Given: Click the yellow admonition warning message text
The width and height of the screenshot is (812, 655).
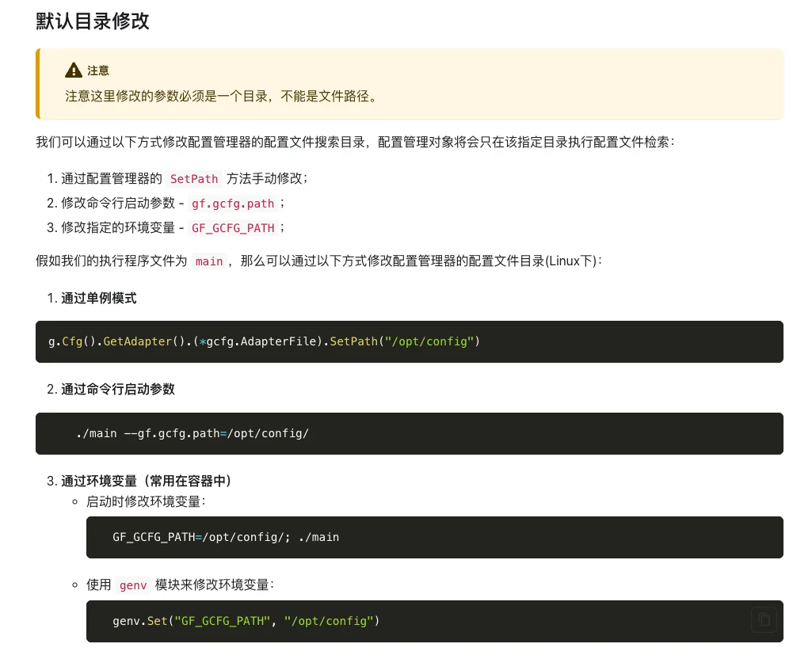Looking at the screenshot, I should pyautogui.click(x=221, y=96).
